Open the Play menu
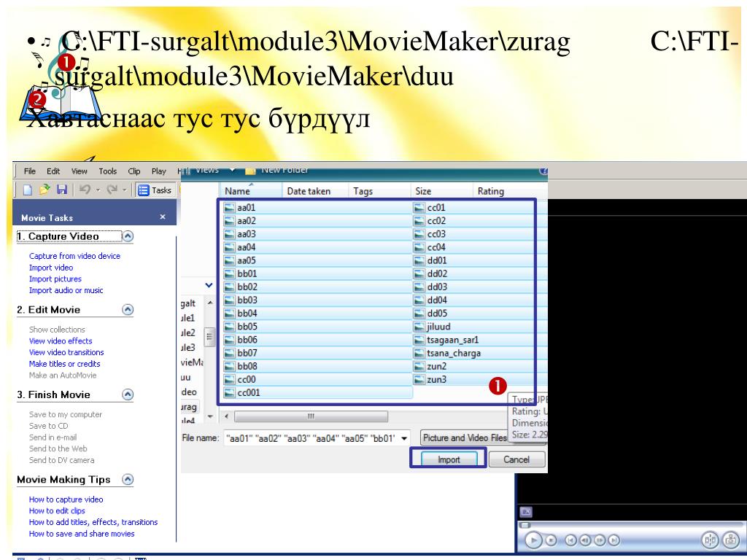Image resolution: width=747 pixels, height=560 pixels. (x=158, y=171)
